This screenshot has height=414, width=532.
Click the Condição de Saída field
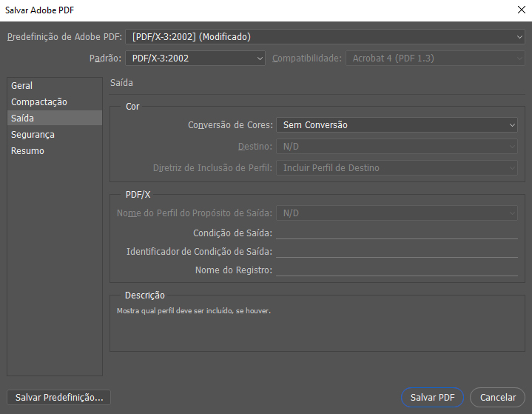point(397,233)
